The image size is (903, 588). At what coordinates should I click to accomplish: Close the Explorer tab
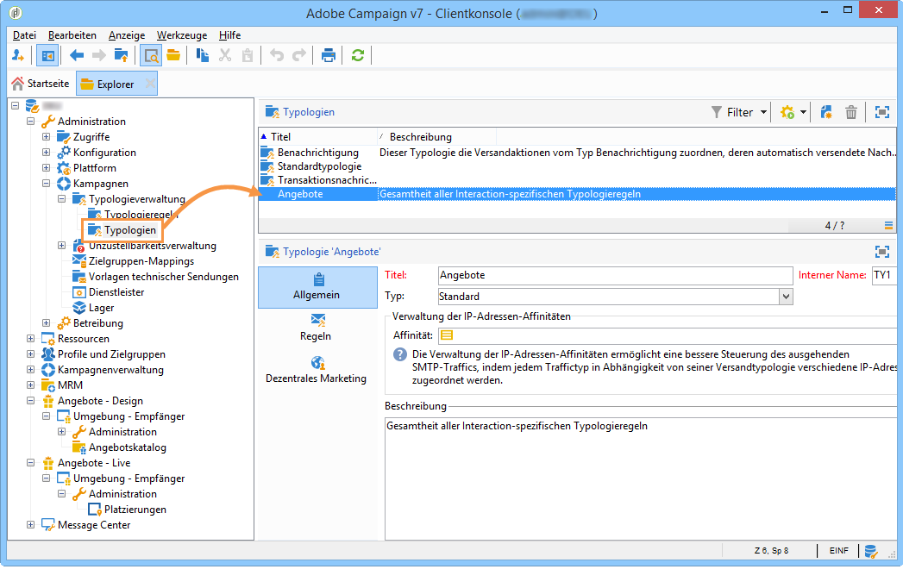pos(150,84)
